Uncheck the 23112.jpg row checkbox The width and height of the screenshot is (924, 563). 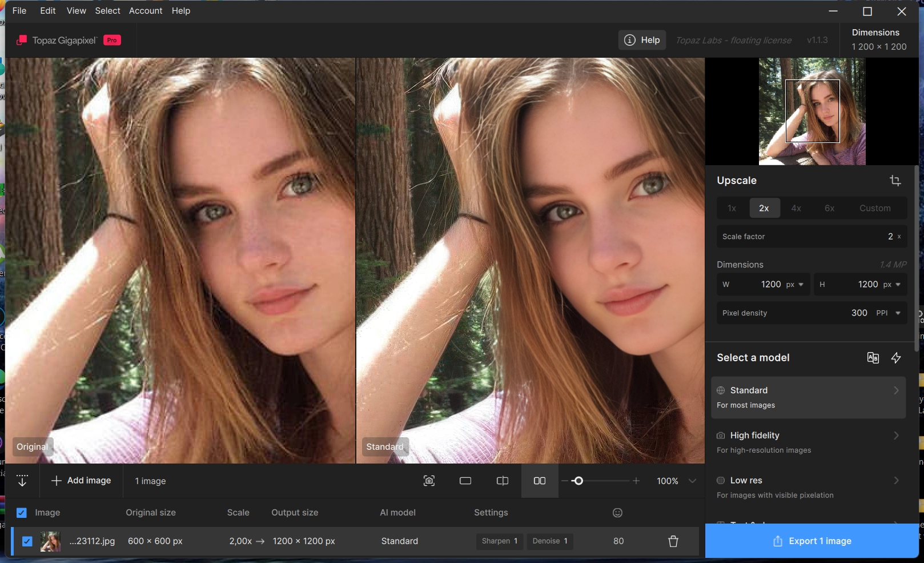pyautogui.click(x=27, y=541)
